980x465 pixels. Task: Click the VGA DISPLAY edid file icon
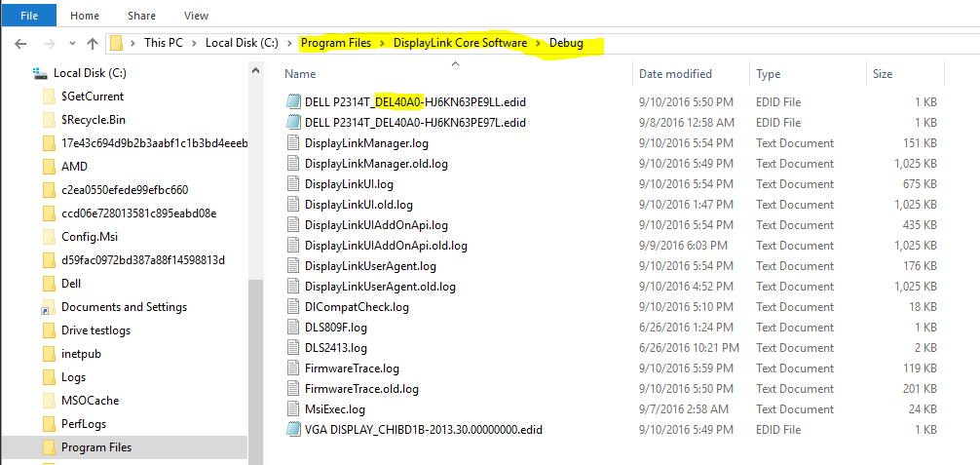tap(293, 429)
